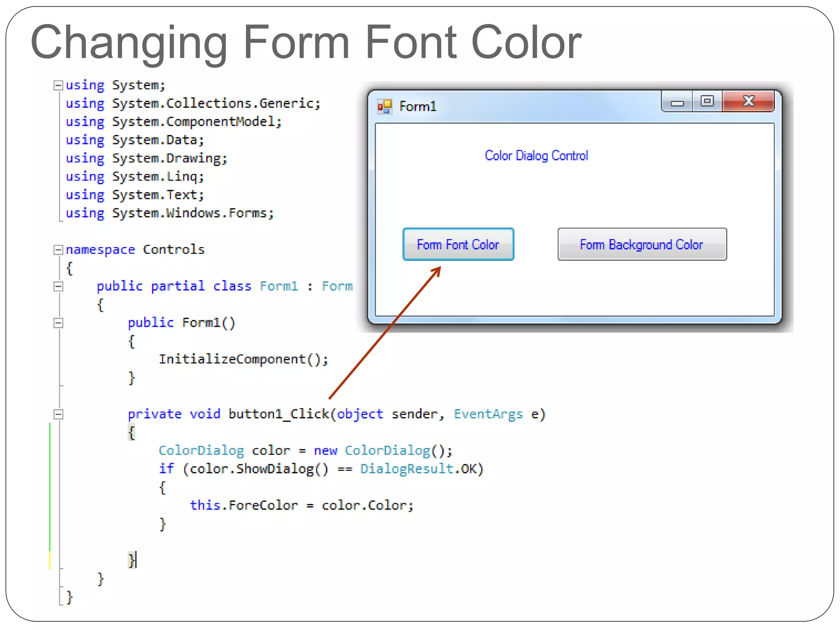Click the EventArgs parameter type
This screenshot has height=630, width=840.
pos(488,414)
